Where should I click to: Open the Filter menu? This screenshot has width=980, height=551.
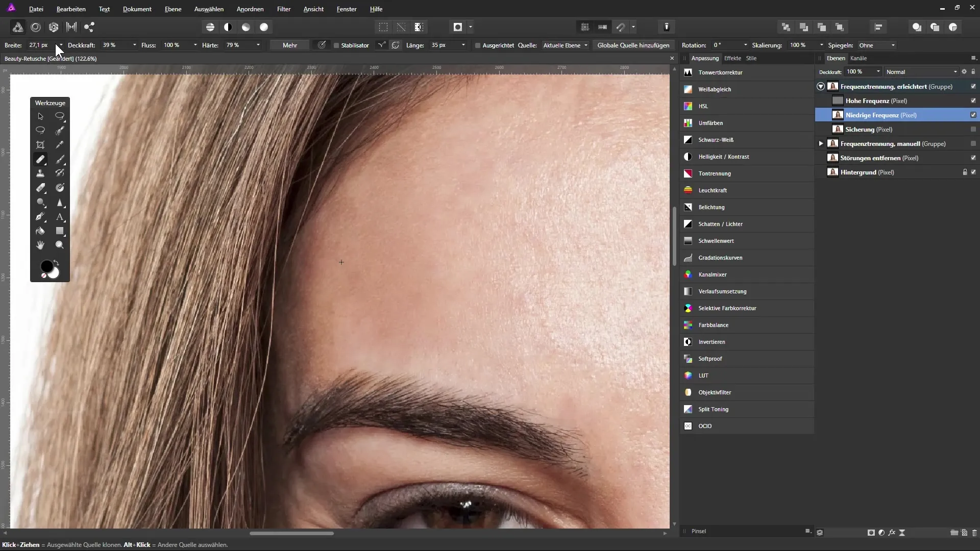(x=284, y=9)
